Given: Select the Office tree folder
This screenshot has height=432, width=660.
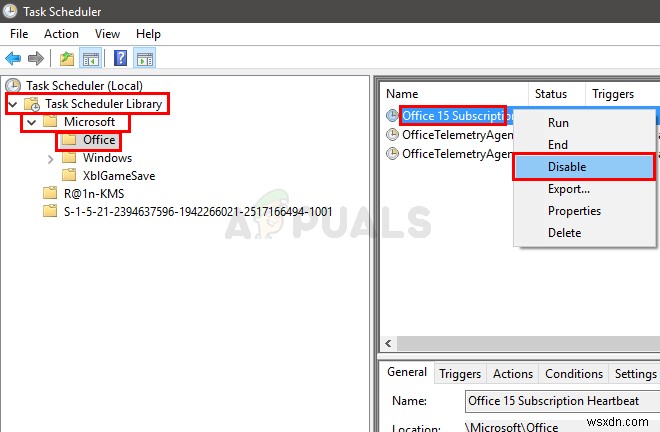Looking at the screenshot, I should [x=99, y=140].
